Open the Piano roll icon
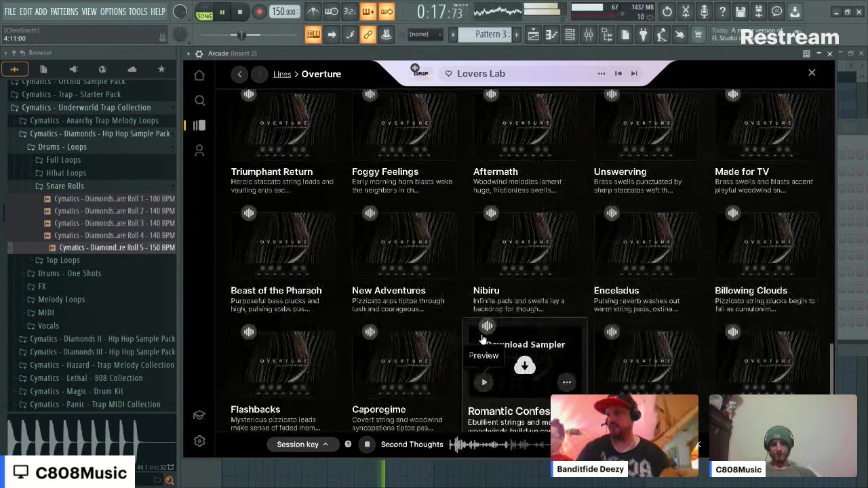This screenshot has width=868, height=488. (x=552, y=35)
